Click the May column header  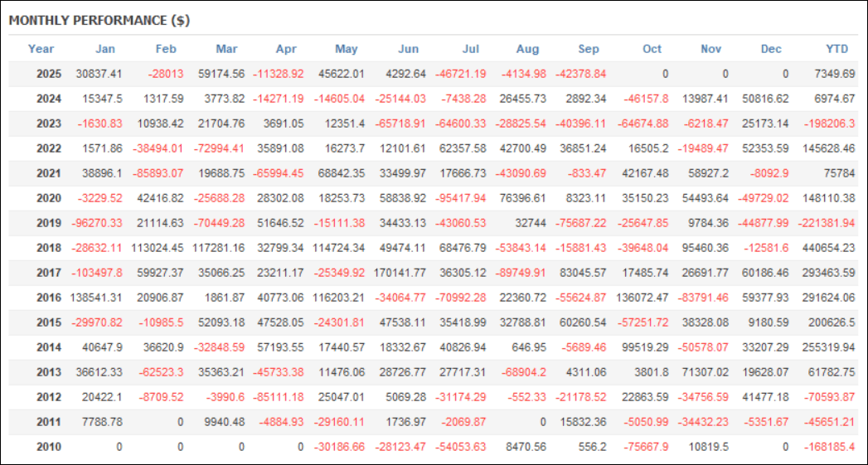[347, 49]
